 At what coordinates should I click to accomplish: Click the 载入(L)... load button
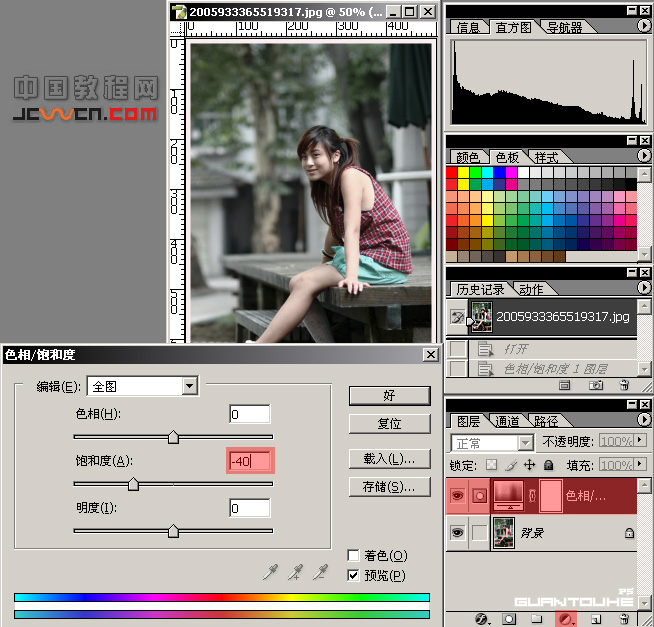[x=389, y=459]
